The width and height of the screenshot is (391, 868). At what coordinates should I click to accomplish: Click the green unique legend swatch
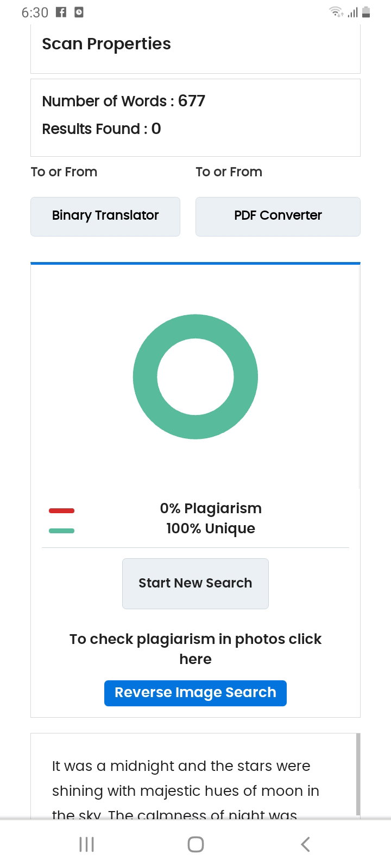[x=61, y=531]
